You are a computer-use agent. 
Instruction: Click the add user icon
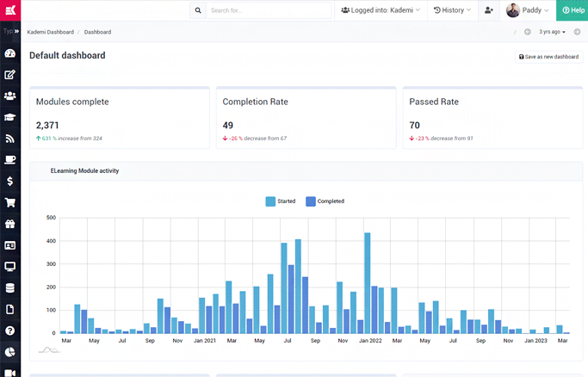pyautogui.click(x=489, y=10)
